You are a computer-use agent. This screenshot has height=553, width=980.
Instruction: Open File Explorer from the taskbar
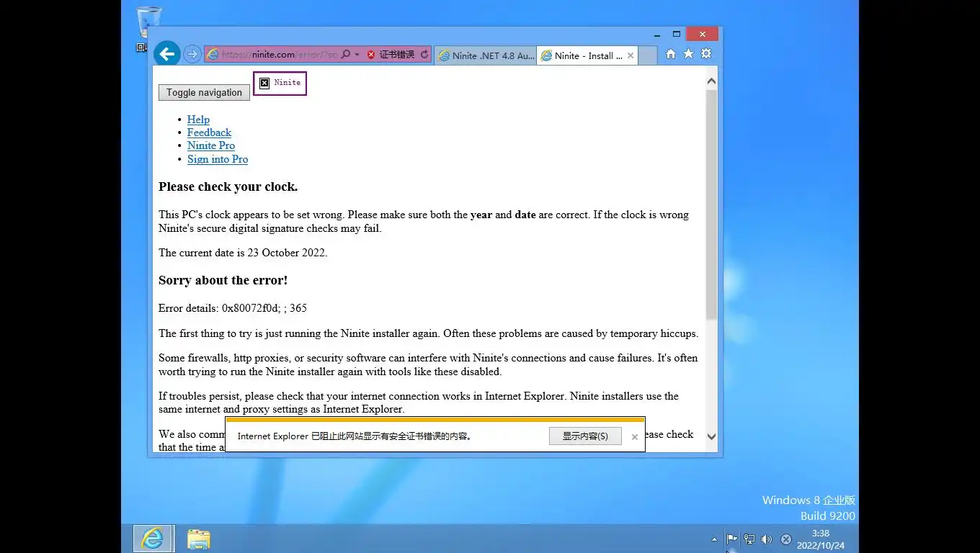[x=198, y=539]
